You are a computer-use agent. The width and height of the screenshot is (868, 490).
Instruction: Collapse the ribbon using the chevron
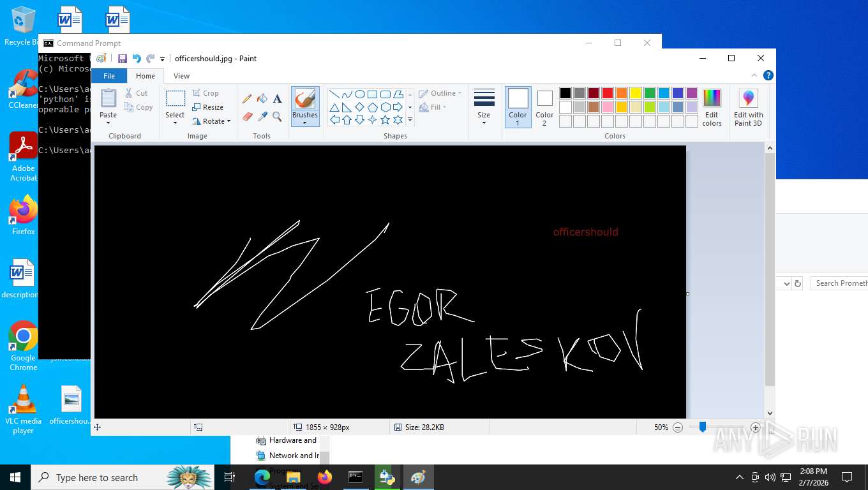(756, 75)
